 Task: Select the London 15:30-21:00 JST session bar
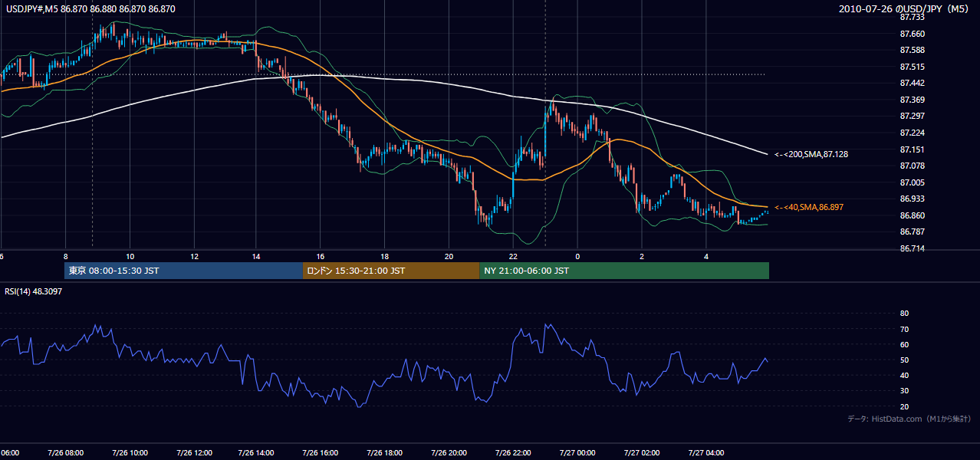(391, 271)
